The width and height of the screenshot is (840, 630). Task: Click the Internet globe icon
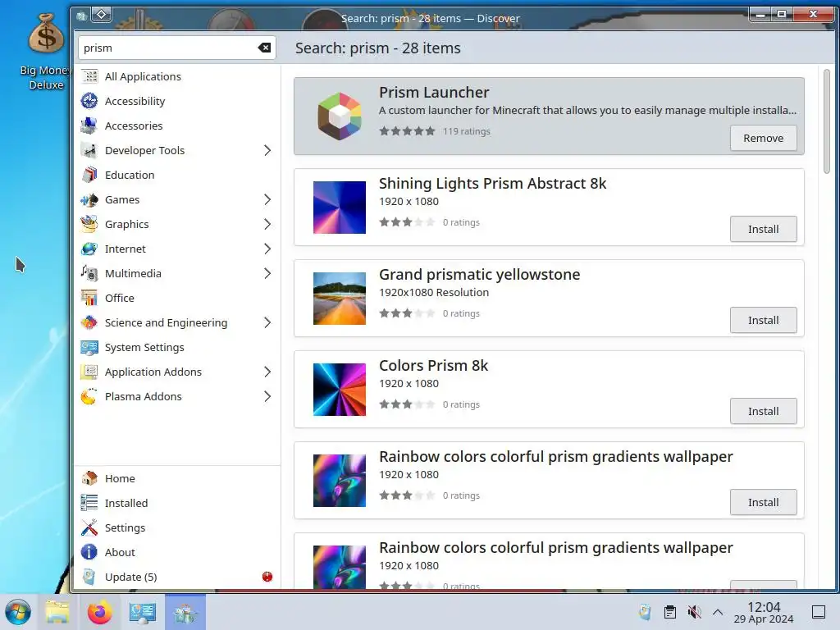pos(89,249)
